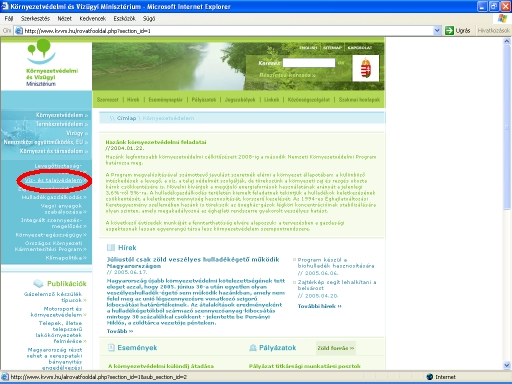Open the Eszközök menu

[x=124, y=19]
